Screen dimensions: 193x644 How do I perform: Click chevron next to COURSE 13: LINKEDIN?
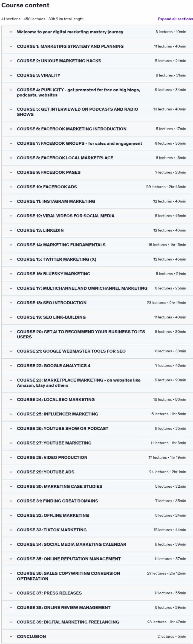click(x=11, y=230)
